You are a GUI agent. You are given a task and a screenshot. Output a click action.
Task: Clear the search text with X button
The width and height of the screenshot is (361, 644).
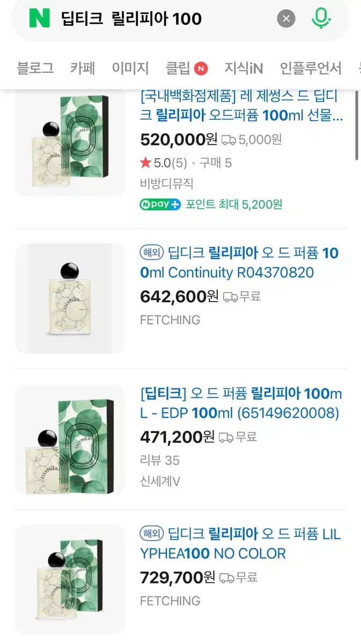click(286, 19)
